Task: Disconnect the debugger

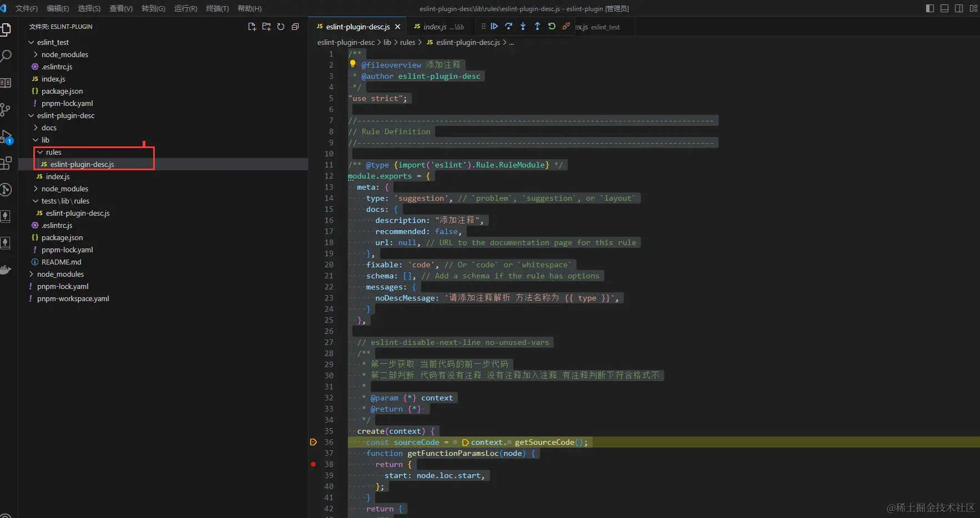Action: [x=566, y=26]
